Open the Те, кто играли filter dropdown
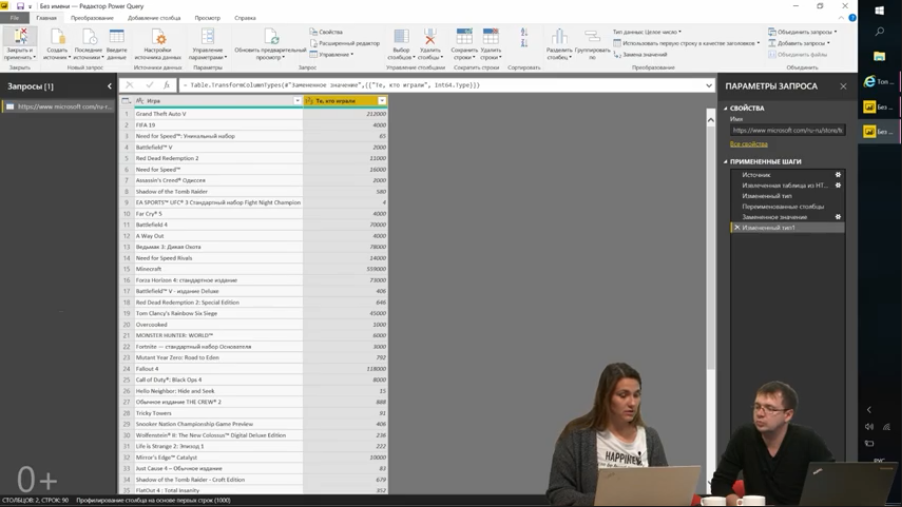The height and width of the screenshot is (507, 902). point(381,101)
